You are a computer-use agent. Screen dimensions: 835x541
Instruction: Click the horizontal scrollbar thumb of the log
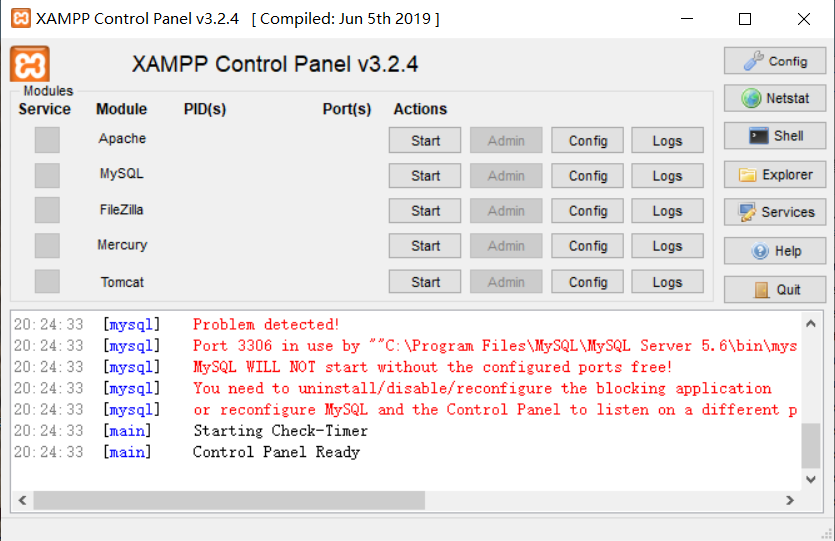(229, 500)
